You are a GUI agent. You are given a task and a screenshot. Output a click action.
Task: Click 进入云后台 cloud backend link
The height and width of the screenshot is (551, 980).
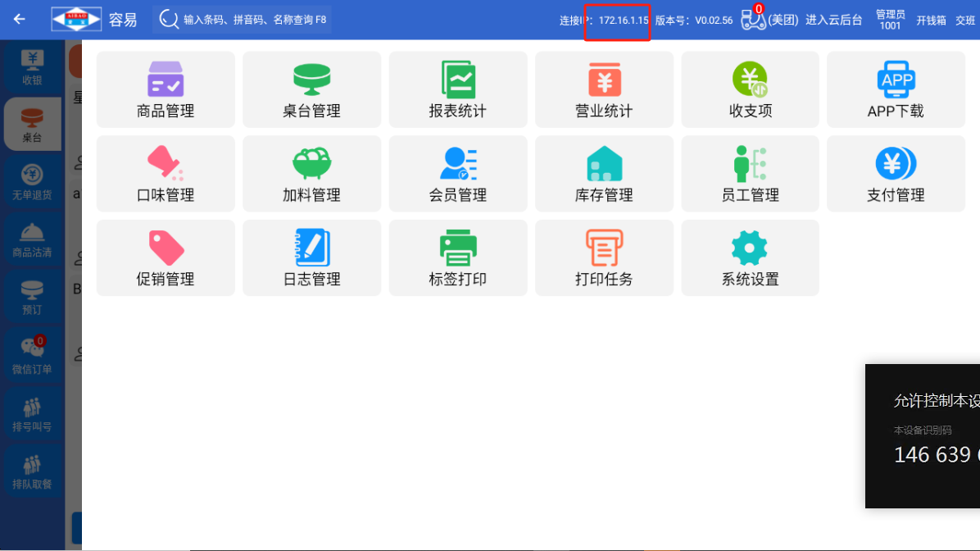(x=833, y=20)
